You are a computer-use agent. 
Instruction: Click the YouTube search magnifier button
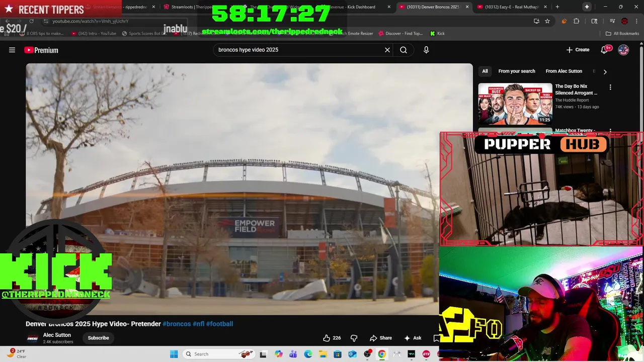[x=404, y=50]
